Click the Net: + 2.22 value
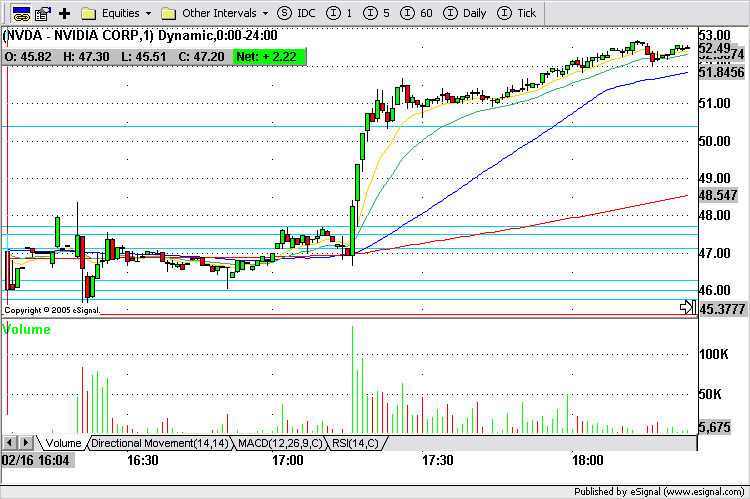Viewport: 750px width, 499px height. [267, 56]
